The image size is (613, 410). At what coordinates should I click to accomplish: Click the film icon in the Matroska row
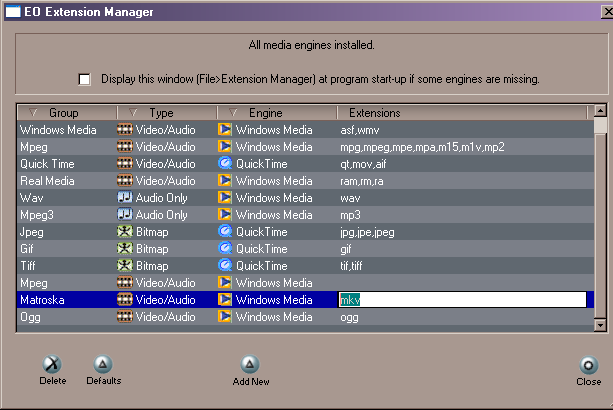click(125, 299)
